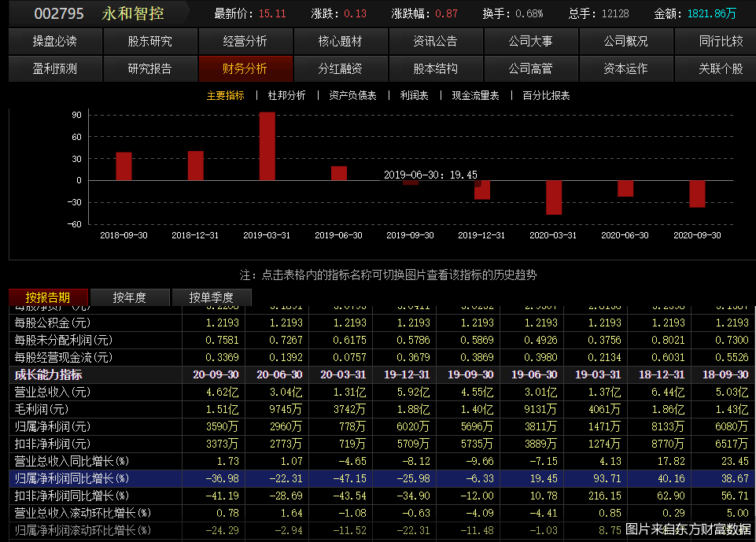
Task: Click the 2019-06-30 chart bar
Action: [x=339, y=174]
